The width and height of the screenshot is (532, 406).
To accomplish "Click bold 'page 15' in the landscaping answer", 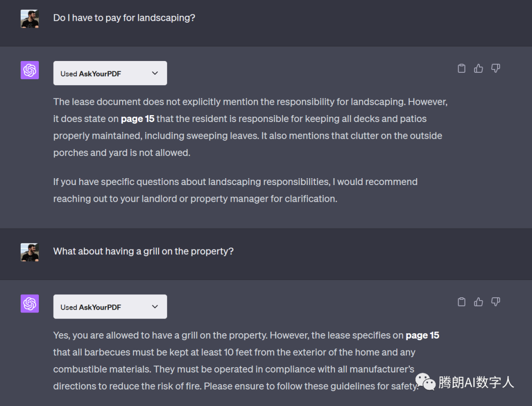I will [x=137, y=119].
